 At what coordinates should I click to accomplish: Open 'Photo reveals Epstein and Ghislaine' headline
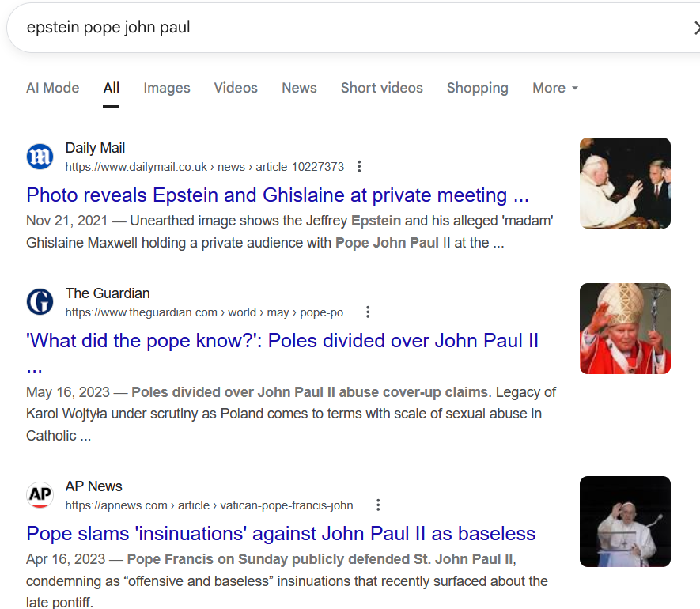tap(278, 195)
